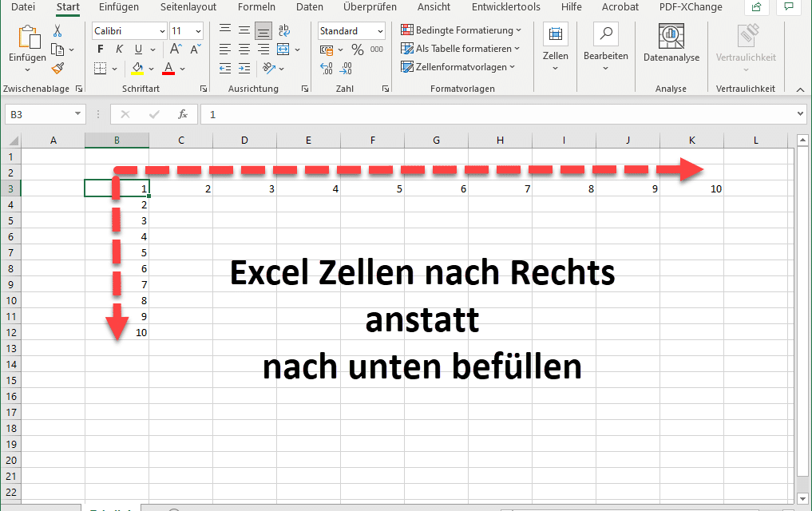Open comments icon top right
This screenshot has width=812, height=511.
click(x=789, y=6)
